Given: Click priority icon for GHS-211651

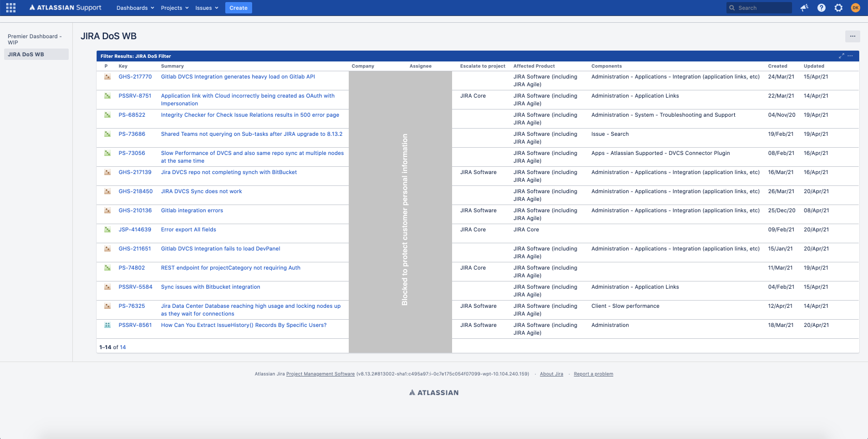Looking at the screenshot, I should point(107,249).
